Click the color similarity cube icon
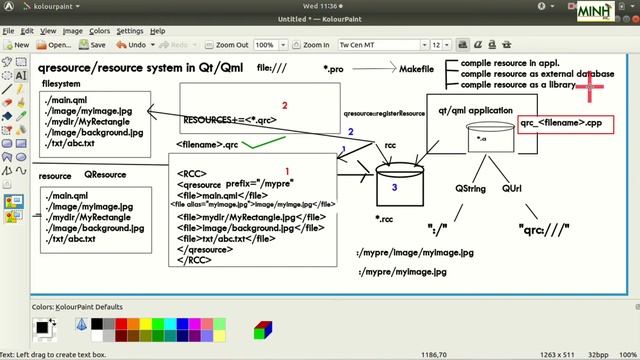The width and height of the screenshot is (640, 360). [x=263, y=330]
